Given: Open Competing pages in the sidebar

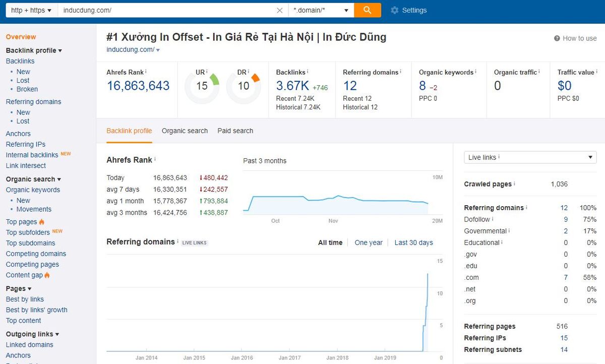Looking at the screenshot, I should pos(32,264).
